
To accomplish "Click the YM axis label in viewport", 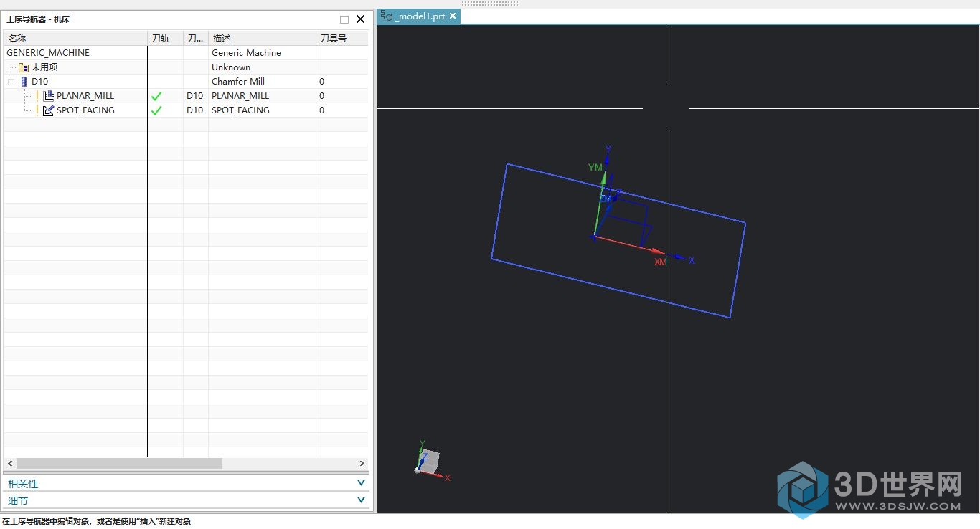I will (x=595, y=167).
